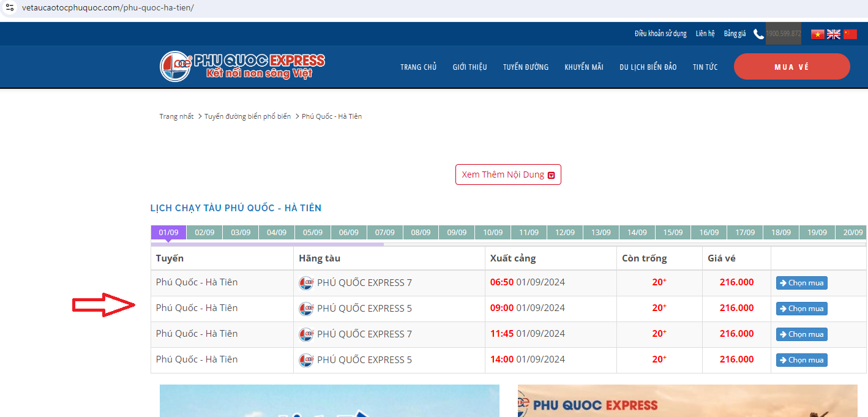Expand content with Xem Thêm Nội Dung
Viewport: 868px width, 417px height.
pos(508,175)
